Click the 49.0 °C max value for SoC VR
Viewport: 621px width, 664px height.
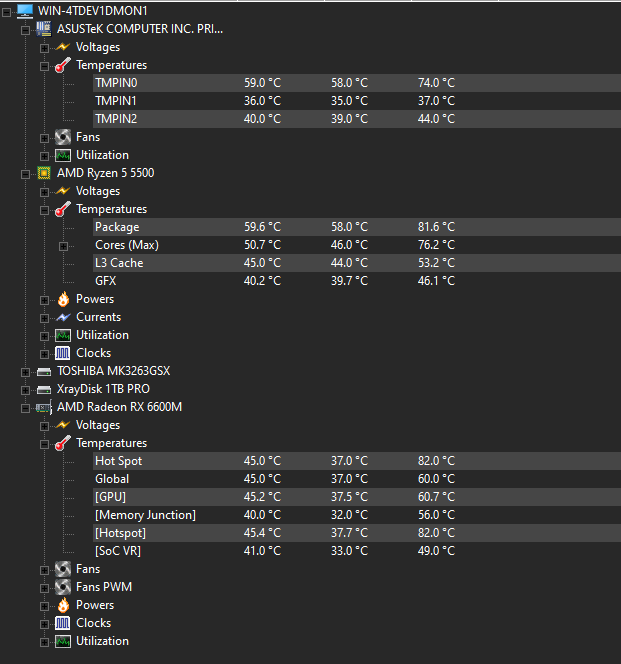coord(436,551)
